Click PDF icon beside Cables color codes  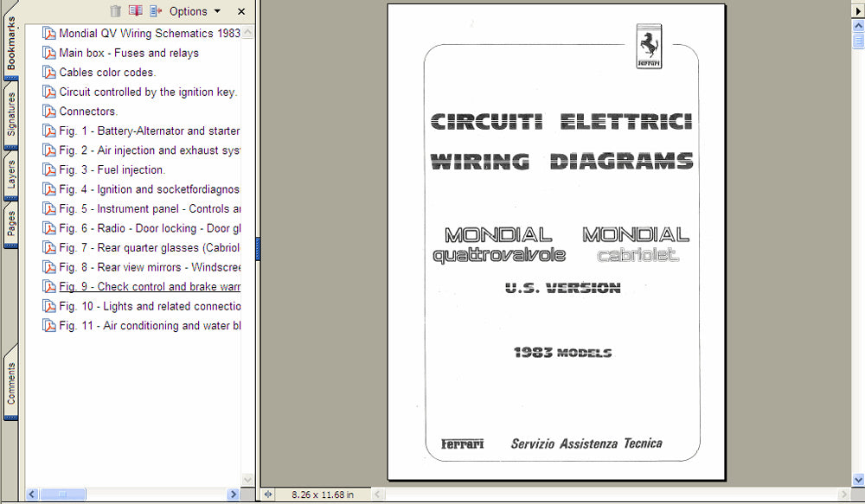click(49, 73)
